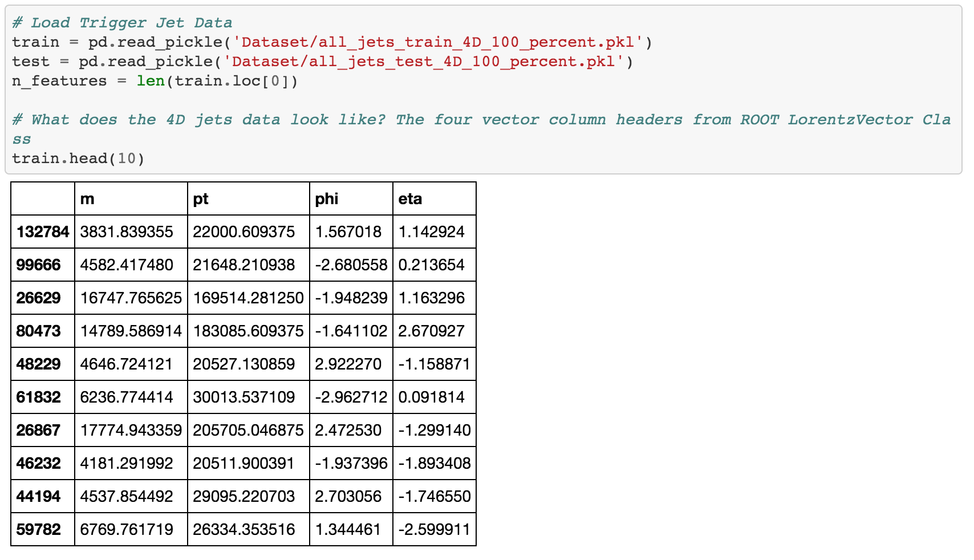
Task: Click phi value -1.937396
Action: pos(351,463)
